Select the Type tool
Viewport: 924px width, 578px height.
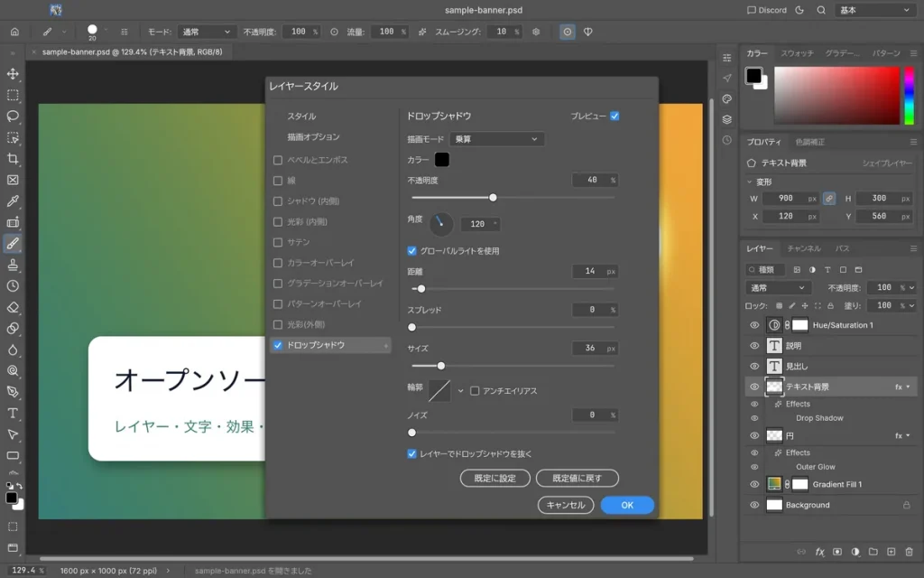click(13, 413)
